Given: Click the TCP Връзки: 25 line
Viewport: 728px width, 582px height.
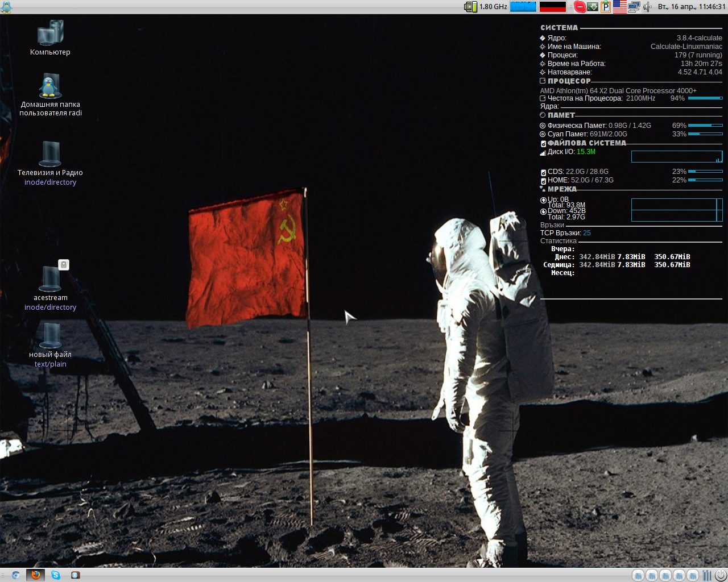Looking at the screenshot, I should click(x=565, y=233).
